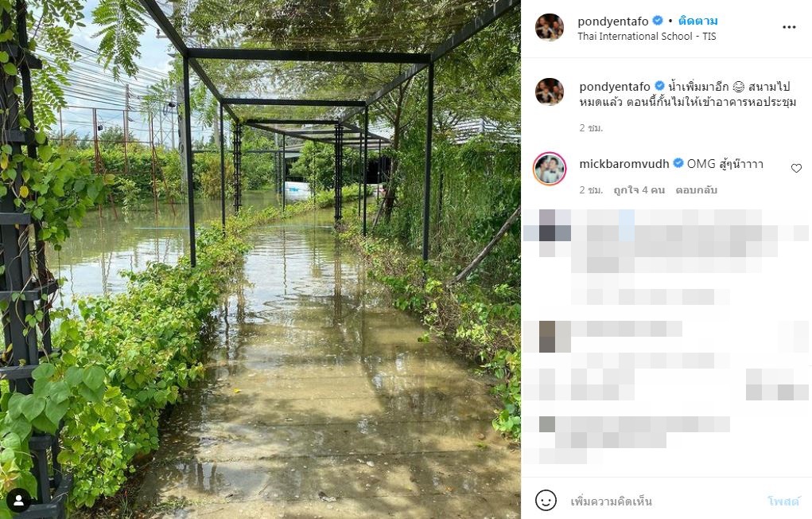
Task: Like mickbaromvudh's comment with the heart
Action: 796,166
